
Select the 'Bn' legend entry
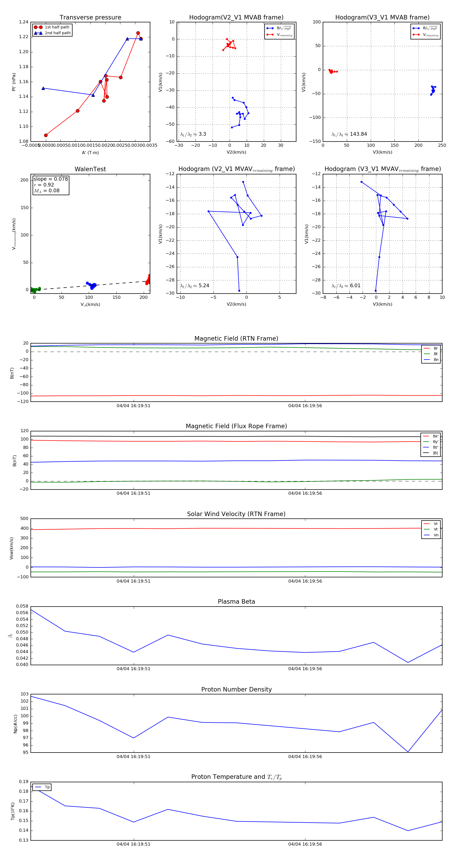(431, 360)
